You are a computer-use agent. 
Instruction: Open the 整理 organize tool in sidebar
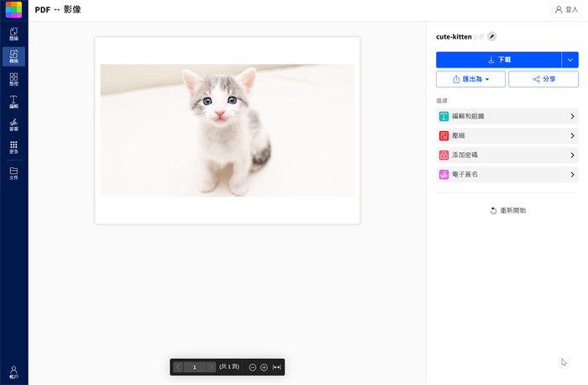[x=13, y=80]
